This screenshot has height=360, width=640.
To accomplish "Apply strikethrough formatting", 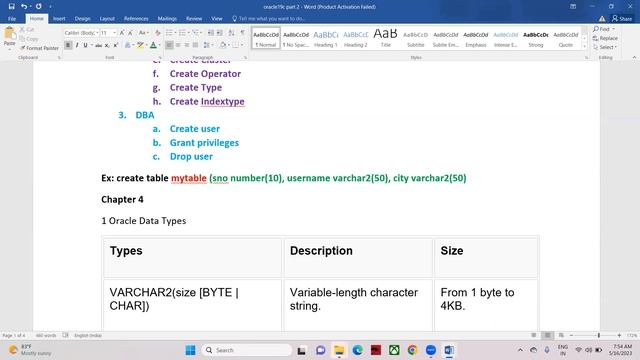I will point(98,45).
